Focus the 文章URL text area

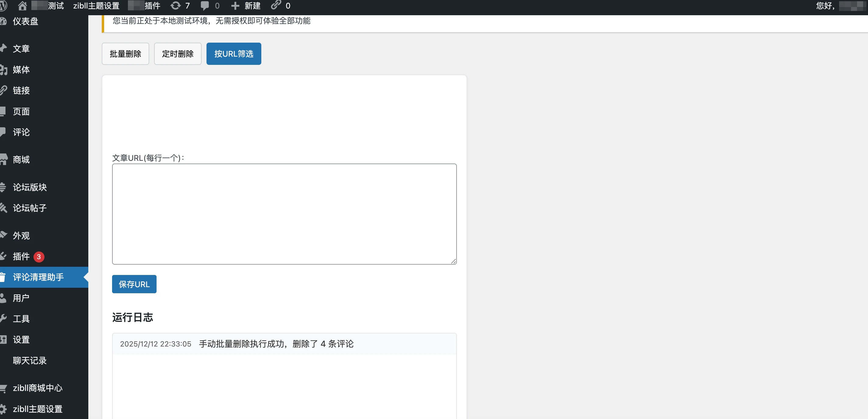pos(284,214)
